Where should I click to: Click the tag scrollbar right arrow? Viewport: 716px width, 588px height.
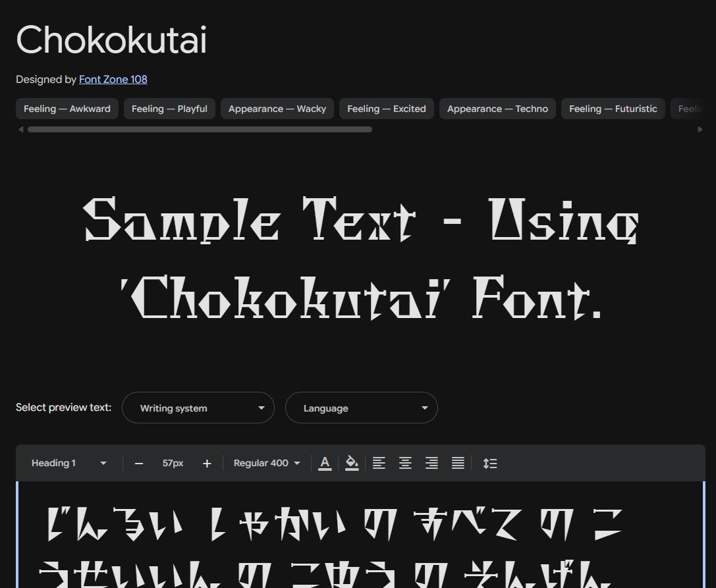(x=700, y=130)
